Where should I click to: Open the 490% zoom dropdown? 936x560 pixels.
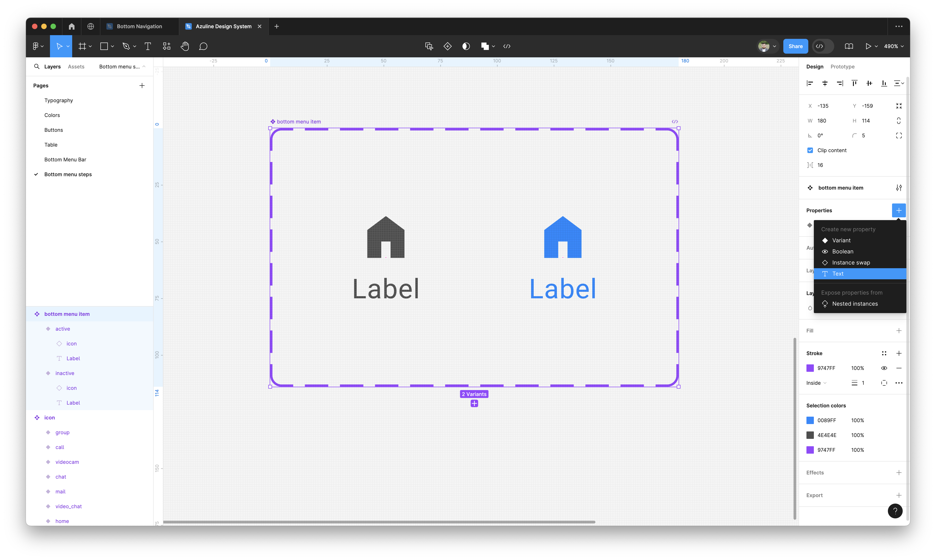pyautogui.click(x=894, y=46)
